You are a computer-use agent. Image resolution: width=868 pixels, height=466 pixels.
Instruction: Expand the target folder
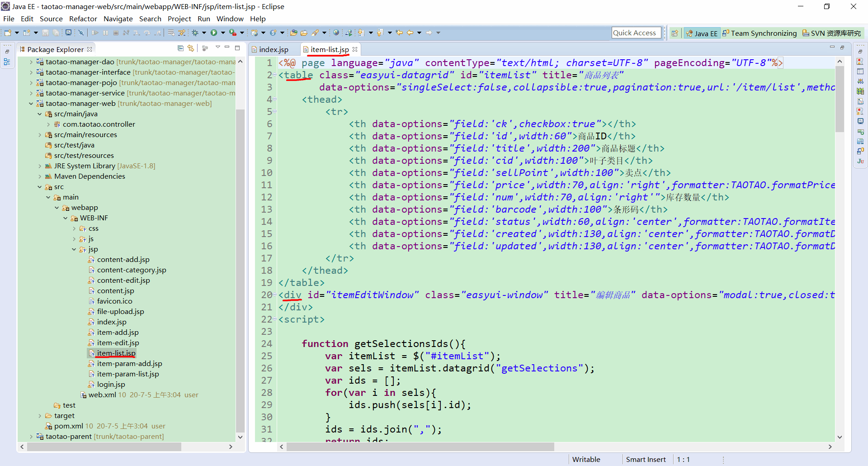(39, 416)
